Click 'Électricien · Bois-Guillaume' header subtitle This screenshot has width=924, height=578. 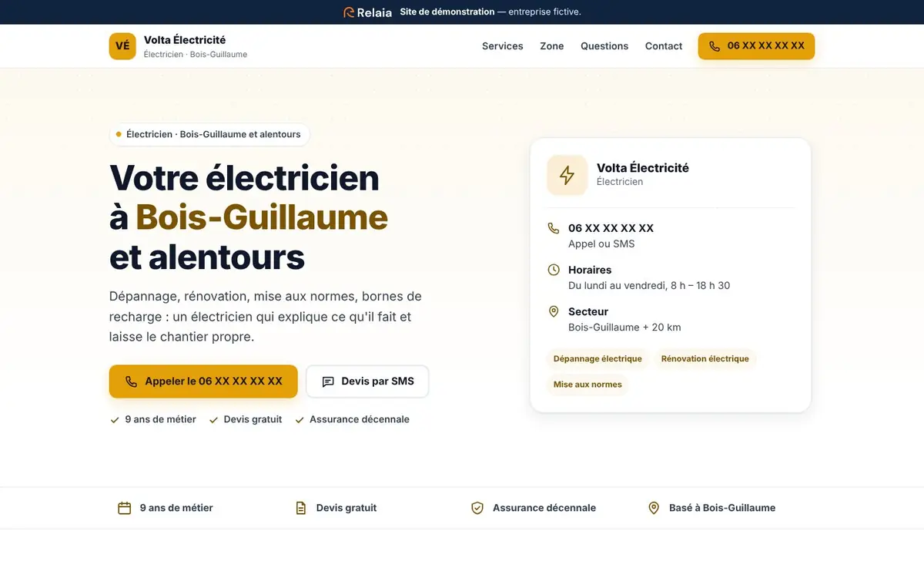(196, 55)
